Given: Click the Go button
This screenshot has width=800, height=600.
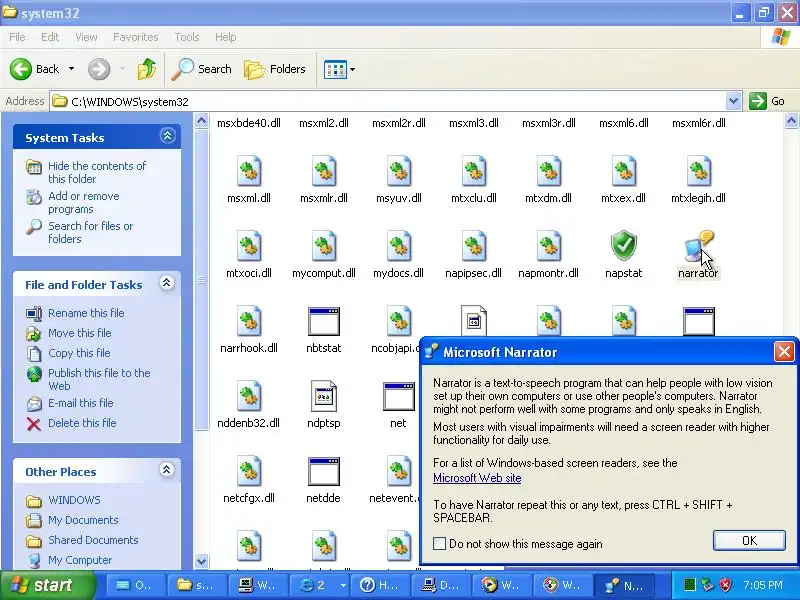Looking at the screenshot, I should pos(767,101).
